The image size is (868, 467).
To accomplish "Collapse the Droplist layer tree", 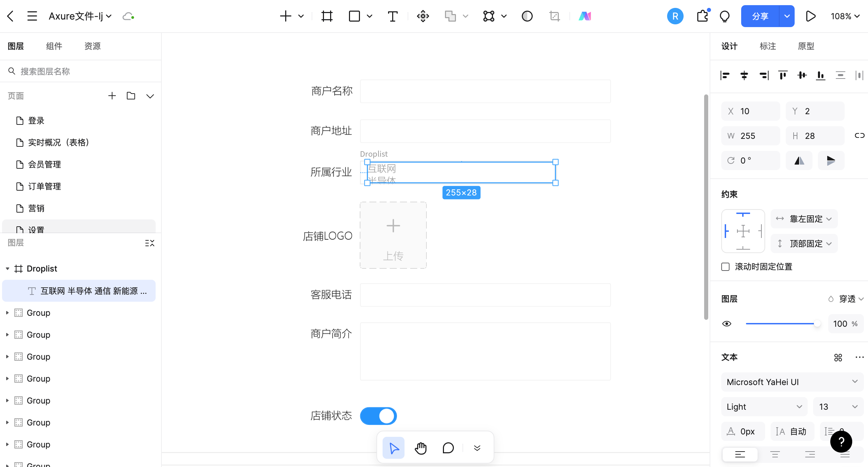I will pyautogui.click(x=8, y=269).
